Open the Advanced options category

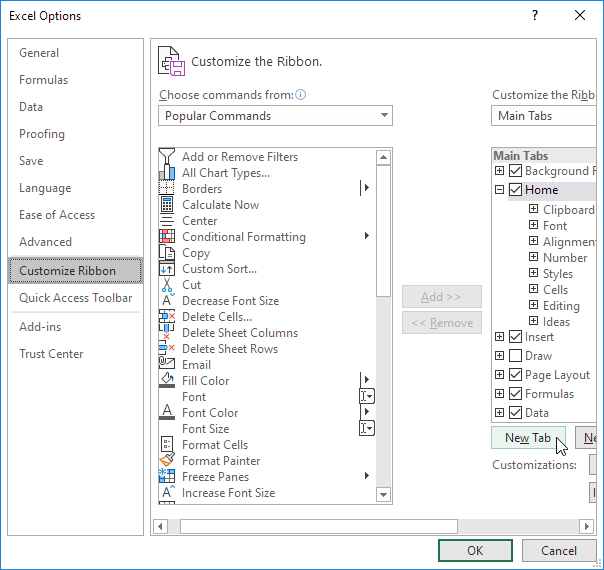[x=46, y=242]
